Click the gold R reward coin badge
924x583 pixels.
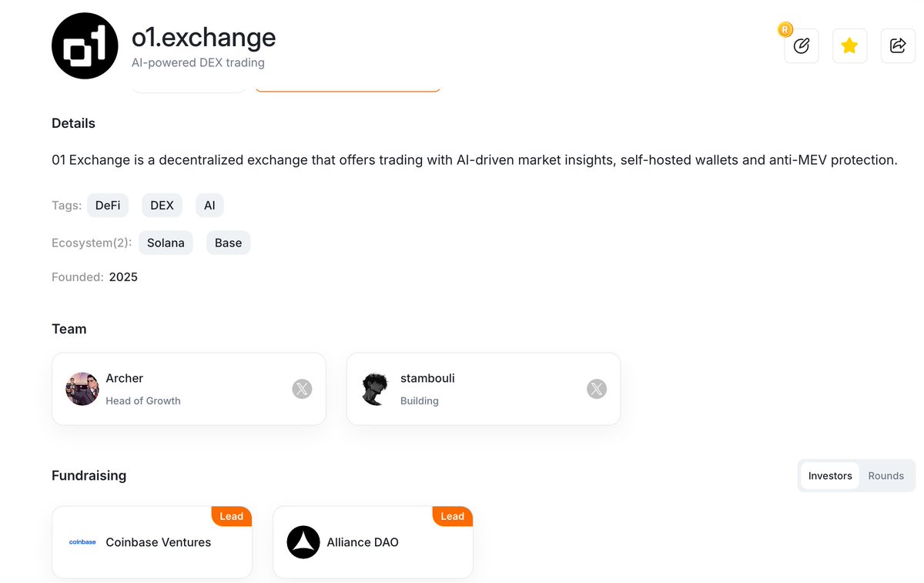click(x=785, y=30)
